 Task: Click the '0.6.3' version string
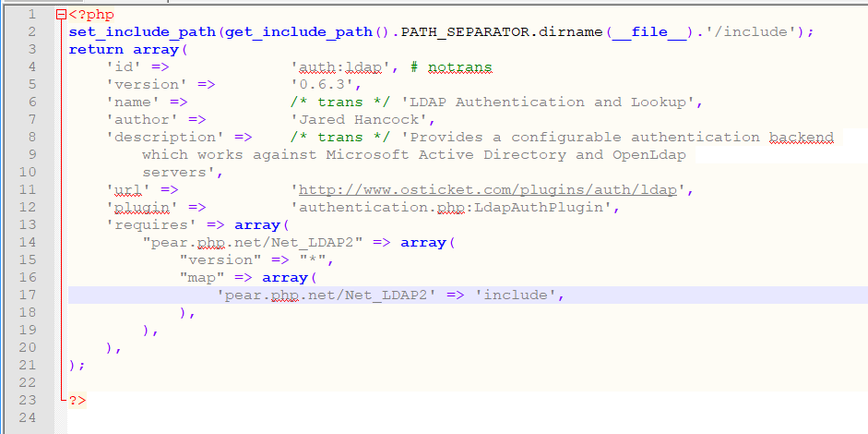322,85
